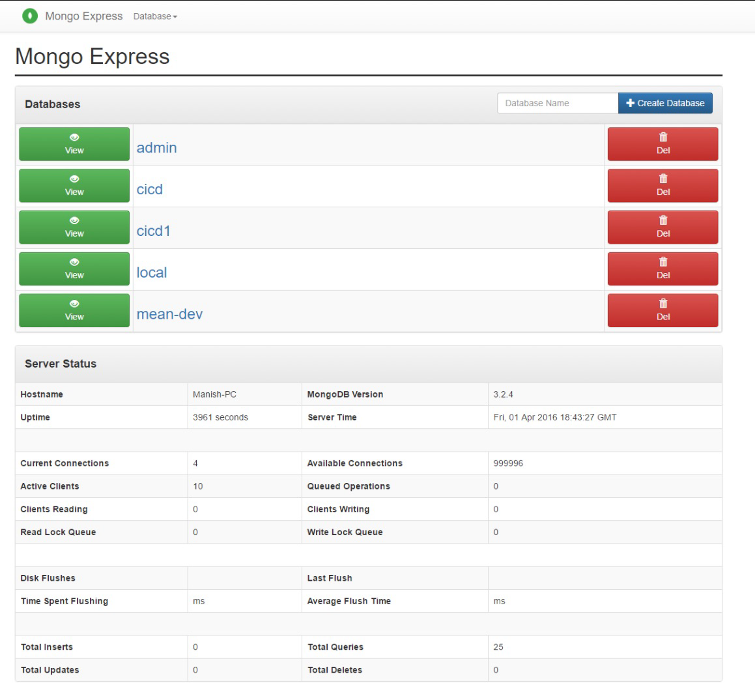Click the Disk Flushes label

pyautogui.click(x=48, y=578)
